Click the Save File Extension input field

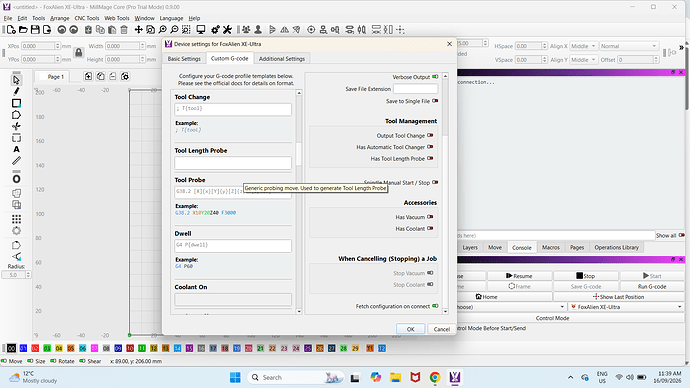pos(415,89)
